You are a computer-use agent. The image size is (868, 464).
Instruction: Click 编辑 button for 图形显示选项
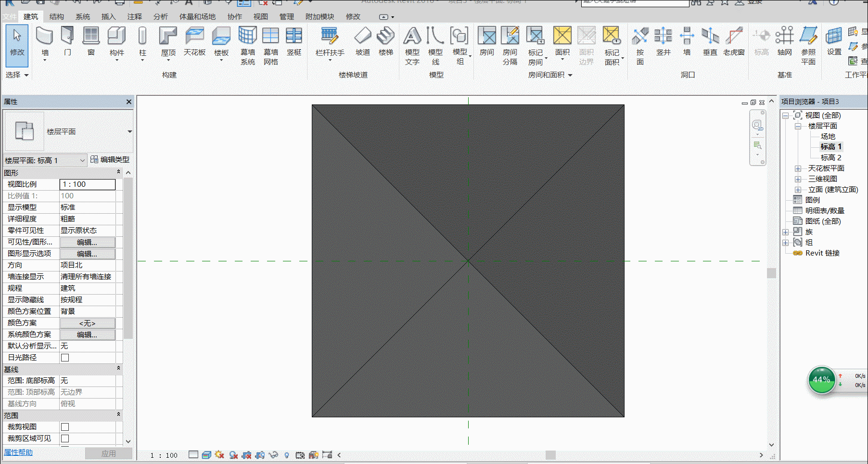coord(87,254)
